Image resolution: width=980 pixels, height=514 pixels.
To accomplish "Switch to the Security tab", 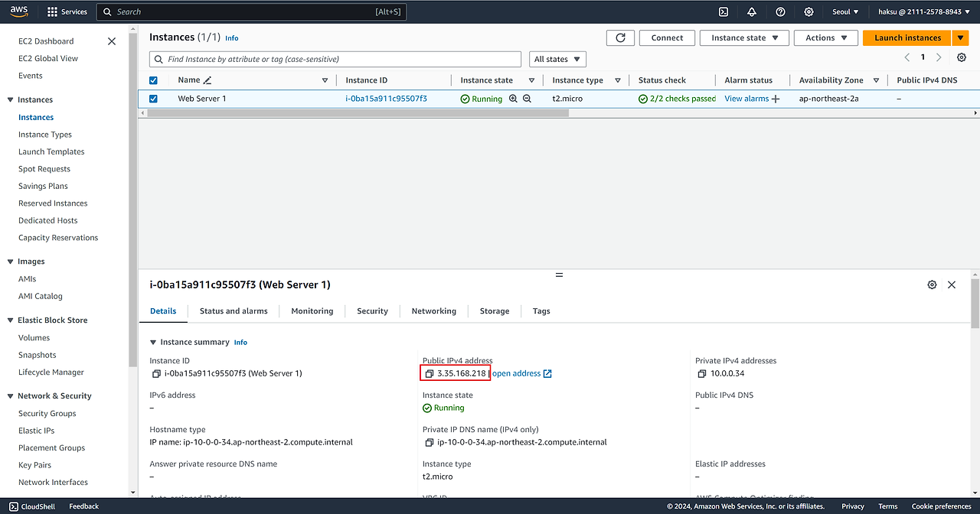I will click(x=372, y=311).
